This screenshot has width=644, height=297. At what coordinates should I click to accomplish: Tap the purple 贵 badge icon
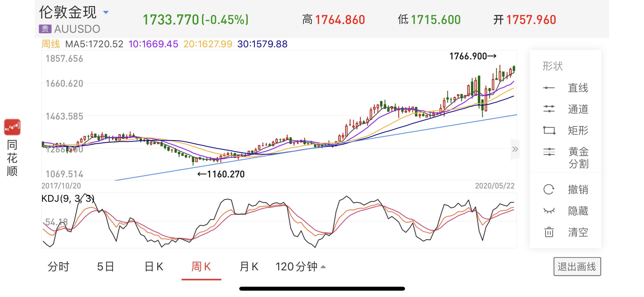click(45, 29)
